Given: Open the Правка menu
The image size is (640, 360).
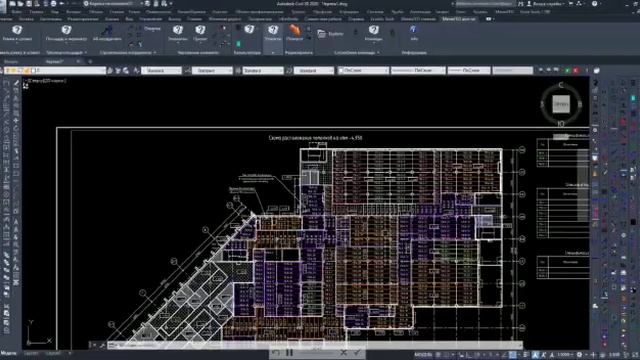Looking at the screenshot, I should click(x=36, y=12).
